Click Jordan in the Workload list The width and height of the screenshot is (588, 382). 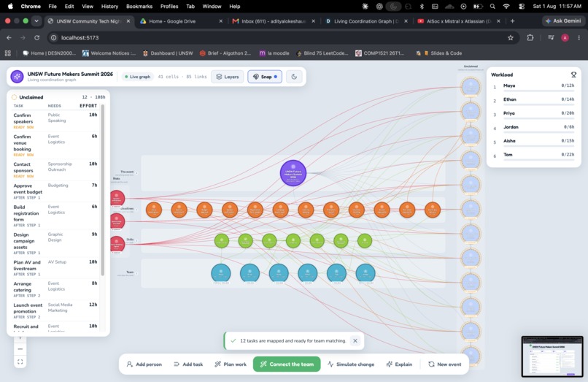(511, 127)
